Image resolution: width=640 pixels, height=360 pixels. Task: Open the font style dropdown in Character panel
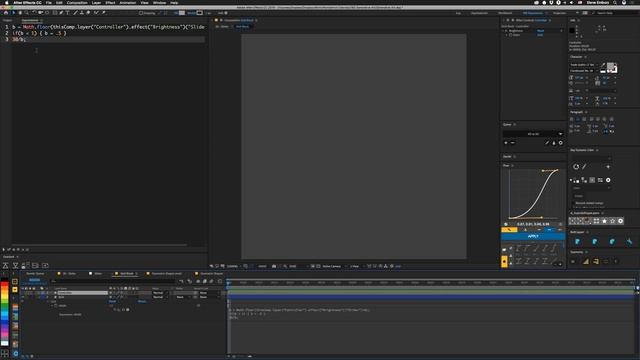point(584,71)
